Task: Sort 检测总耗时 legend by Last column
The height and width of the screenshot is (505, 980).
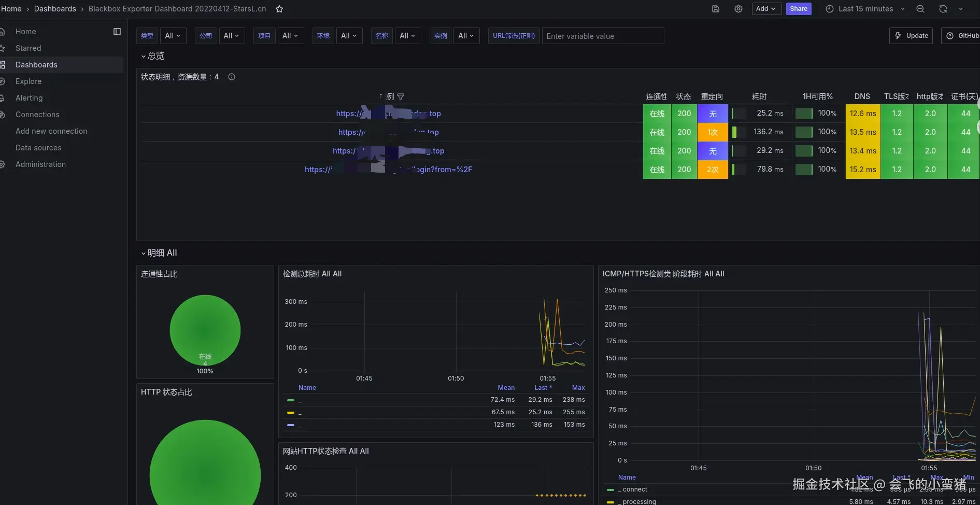Action: [543, 388]
